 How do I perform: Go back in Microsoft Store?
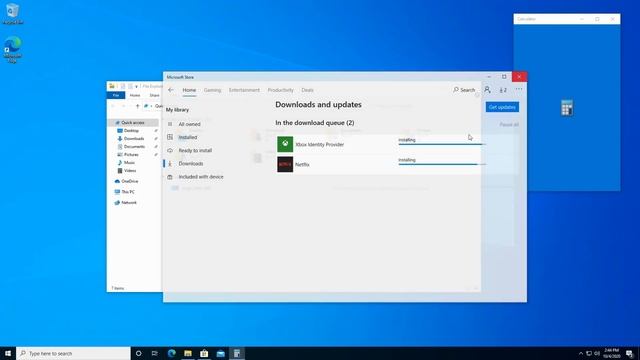click(x=171, y=90)
